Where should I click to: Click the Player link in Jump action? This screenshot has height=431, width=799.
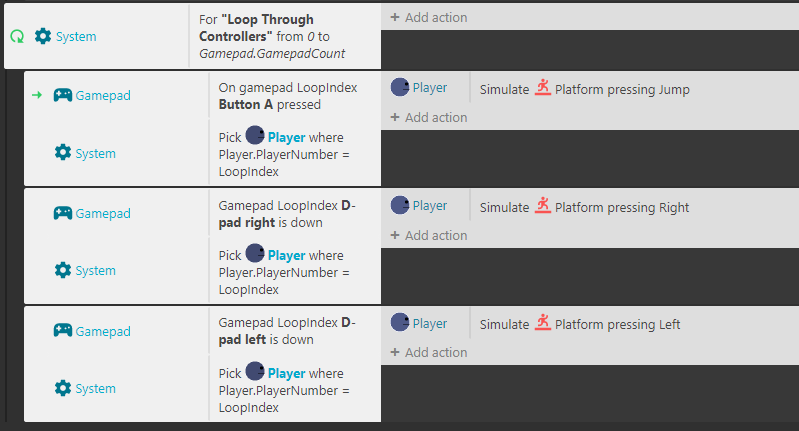pos(430,88)
